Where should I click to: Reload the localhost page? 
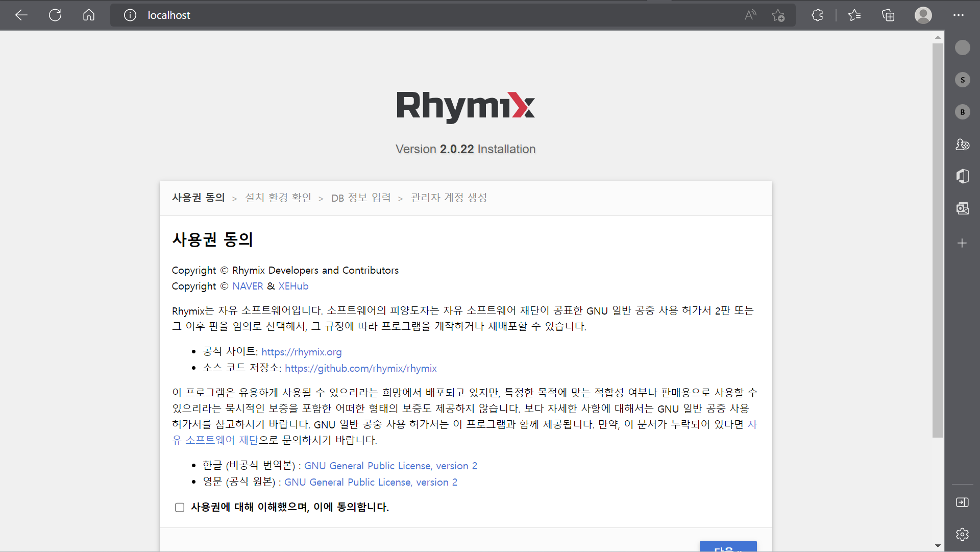coord(55,15)
